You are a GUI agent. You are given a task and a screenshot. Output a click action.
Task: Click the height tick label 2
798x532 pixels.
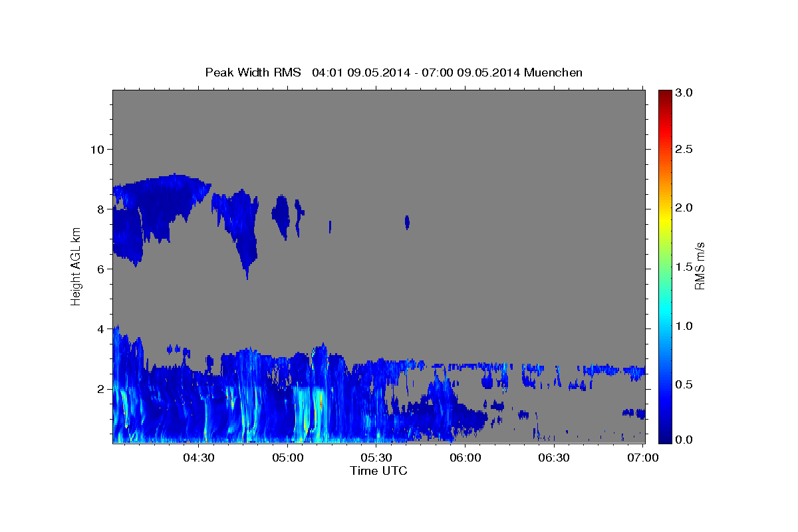[x=101, y=388]
